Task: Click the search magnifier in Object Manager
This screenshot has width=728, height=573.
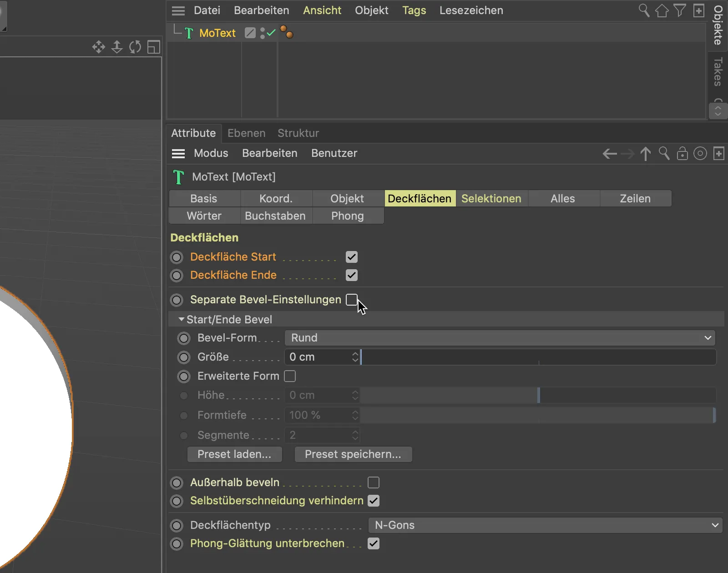Action: point(644,10)
